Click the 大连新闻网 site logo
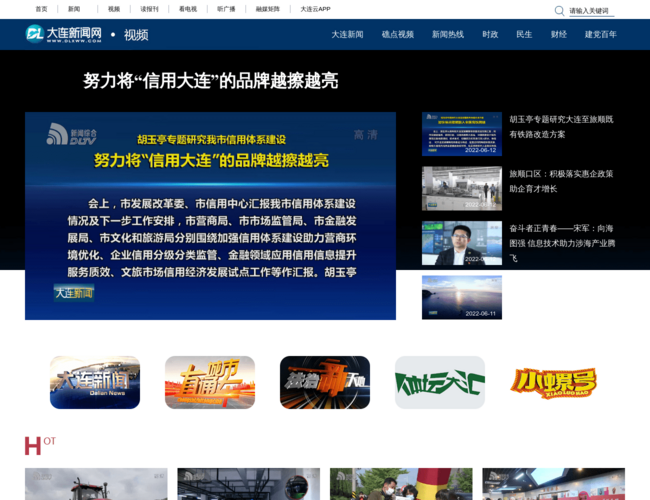The width and height of the screenshot is (650, 500). click(x=63, y=34)
